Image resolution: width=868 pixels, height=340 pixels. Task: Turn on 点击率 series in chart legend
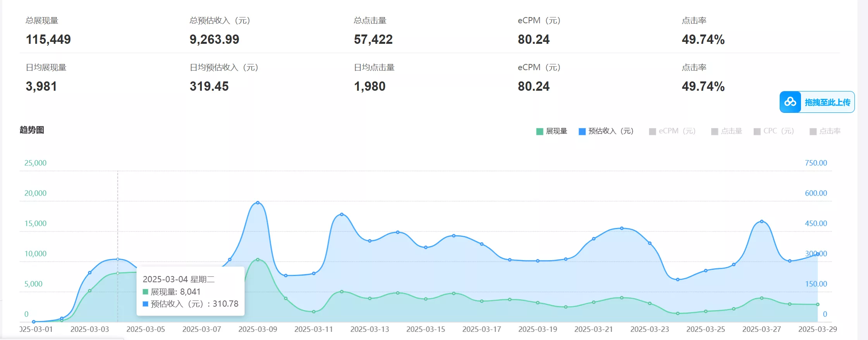click(830, 131)
